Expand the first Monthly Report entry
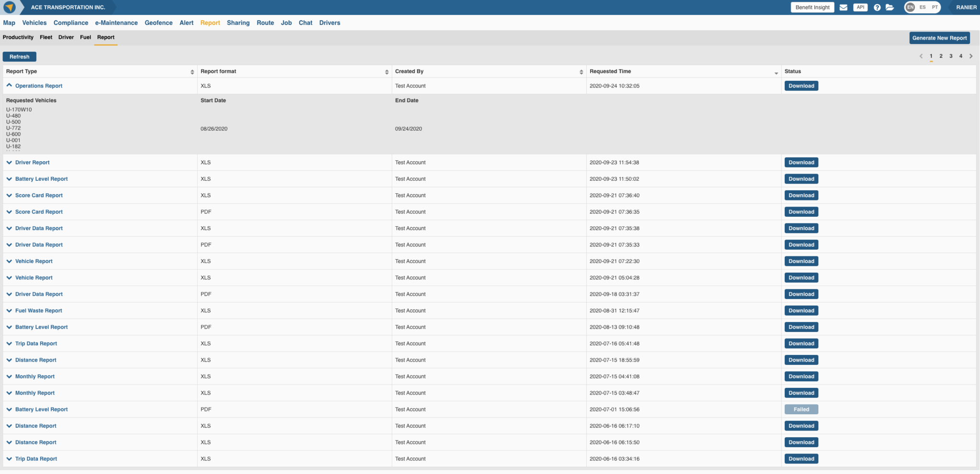The height and width of the screenshot is (474, 980). point(9,376)
